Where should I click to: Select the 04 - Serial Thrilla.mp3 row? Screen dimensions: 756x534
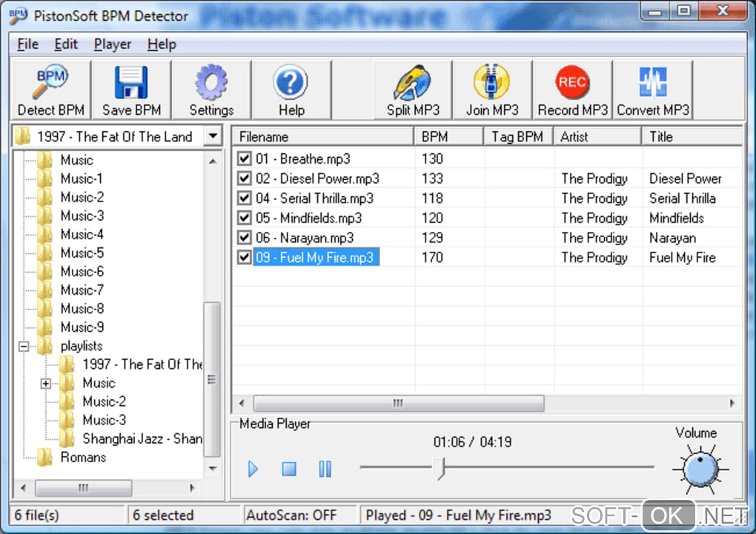[x=487, y=198]
